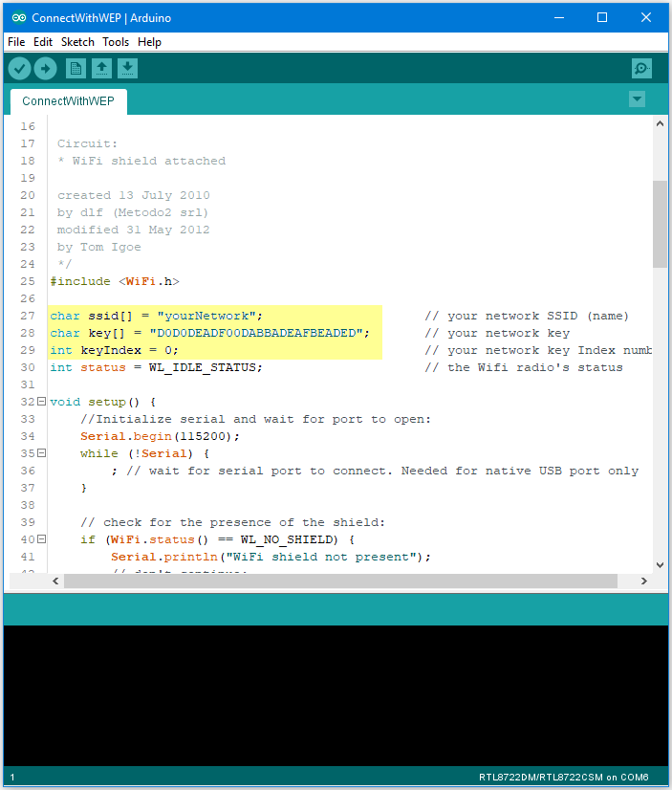Click keyIndex on line 29
The width and height of the screenshot is (672, 790).
(x=111, y=350)
